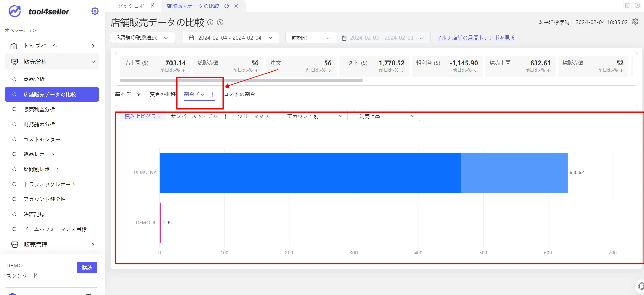Open customer support headset icon
The width and height of the screenshot is (644, 295).
point(640,287)
